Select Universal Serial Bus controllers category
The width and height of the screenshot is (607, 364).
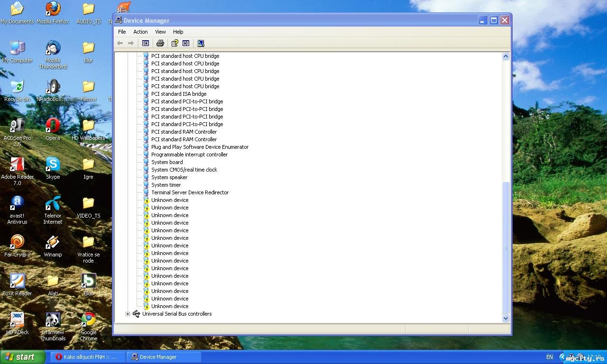(177, 314)
